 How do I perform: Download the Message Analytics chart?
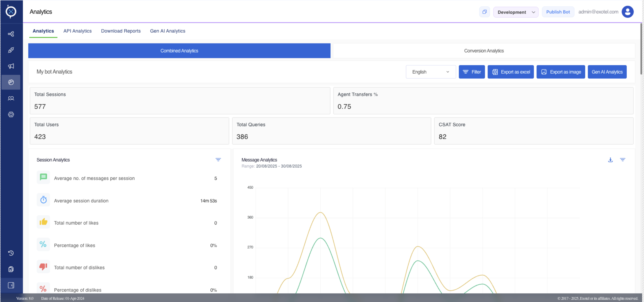[x=610, y=160]
